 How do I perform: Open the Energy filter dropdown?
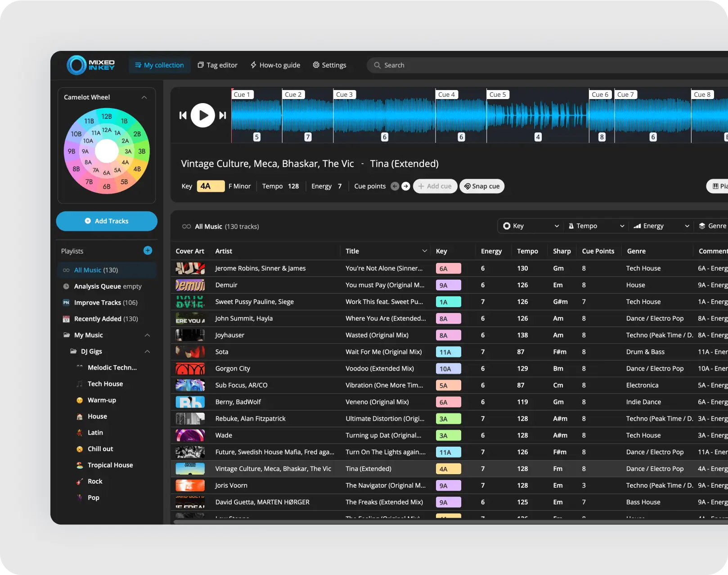pyautogui.click(x=661, y=226)
